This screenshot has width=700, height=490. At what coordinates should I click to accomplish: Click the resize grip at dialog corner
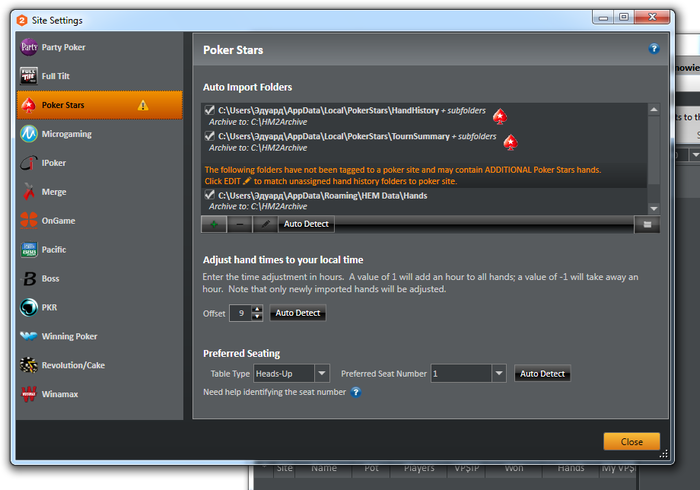(663, 454)
